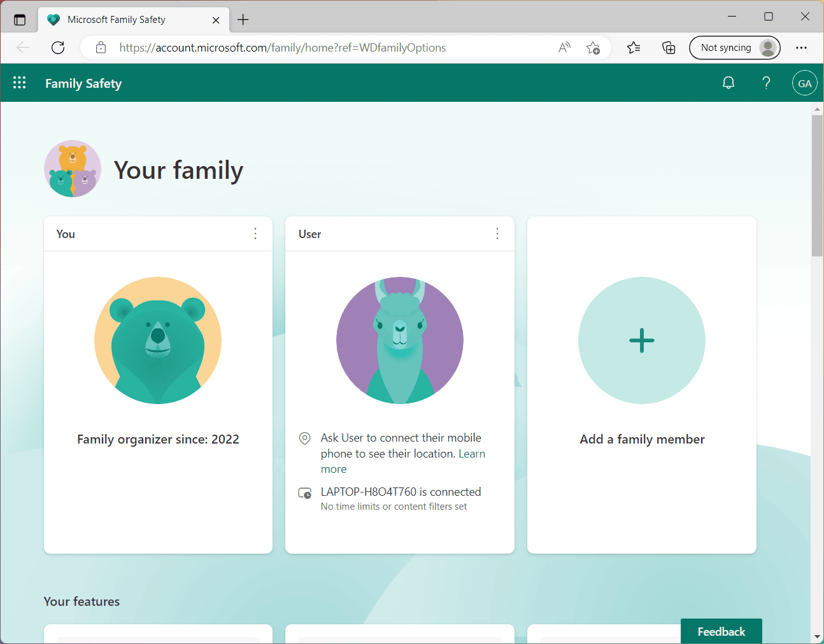Open the Favorites list icon
Screen dimensions: 824x644
click(x=634, y=48)
